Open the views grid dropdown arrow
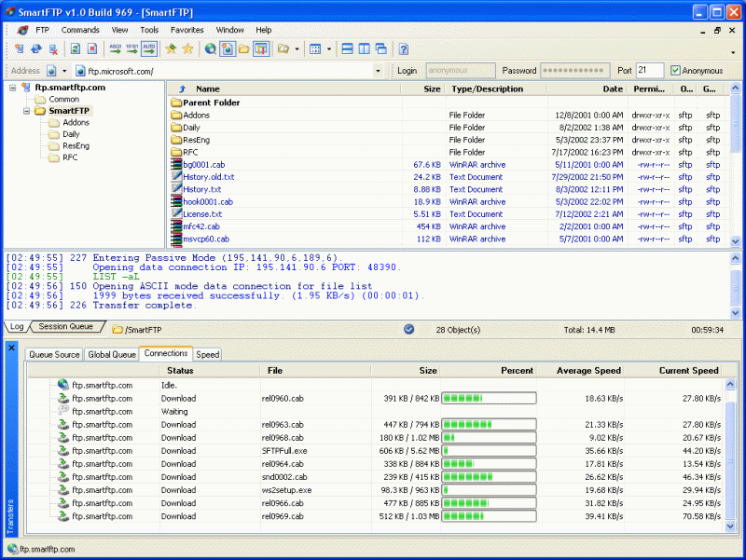The width and height of the screenshot is (746, 560). pos(329,49)
